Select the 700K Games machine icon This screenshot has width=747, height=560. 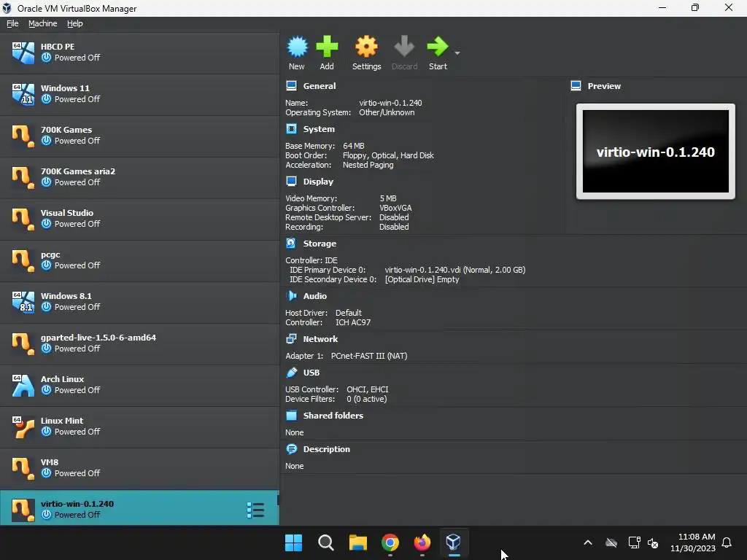[x=23, y=136]
